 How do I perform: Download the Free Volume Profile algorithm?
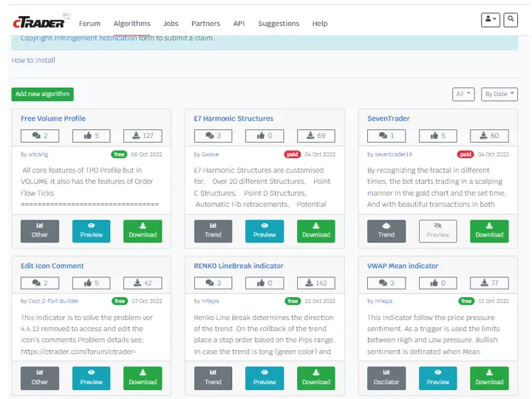[x=143, y=231]
